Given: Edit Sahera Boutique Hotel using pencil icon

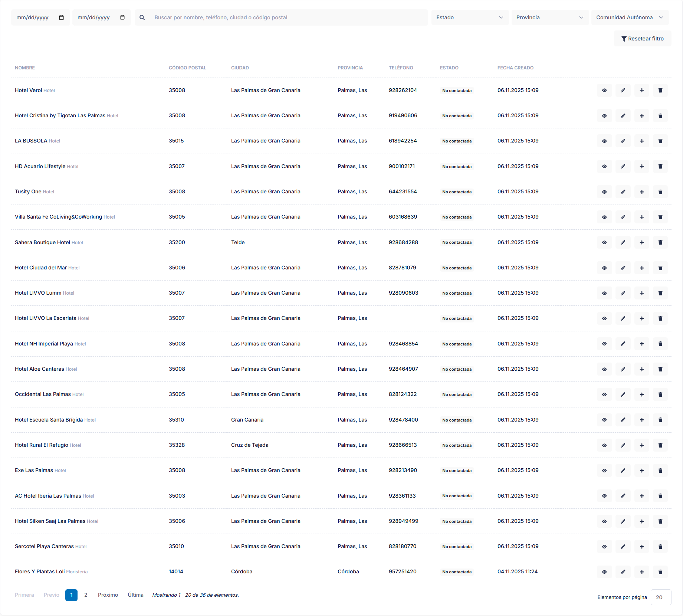Looking at the screenshot, I should click(623, 242).
